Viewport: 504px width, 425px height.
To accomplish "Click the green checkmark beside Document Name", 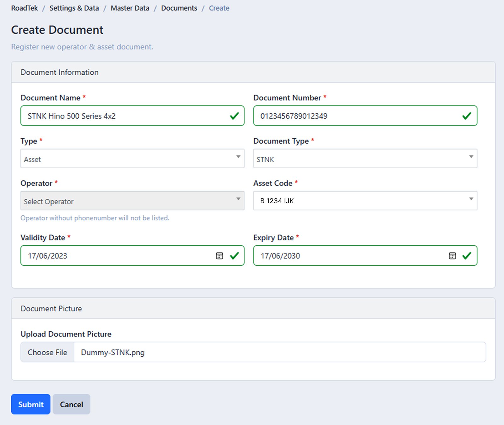I will [x=234, y=116].
